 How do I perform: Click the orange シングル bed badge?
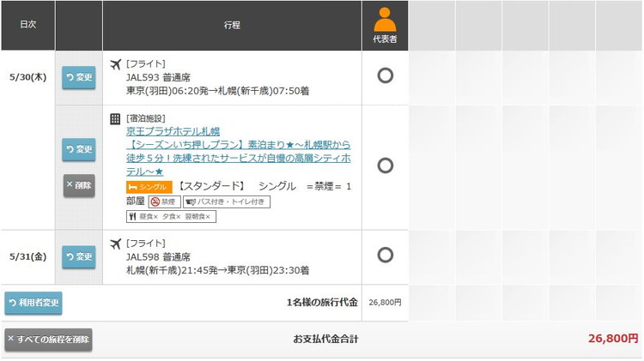click(x=149, y=187)
